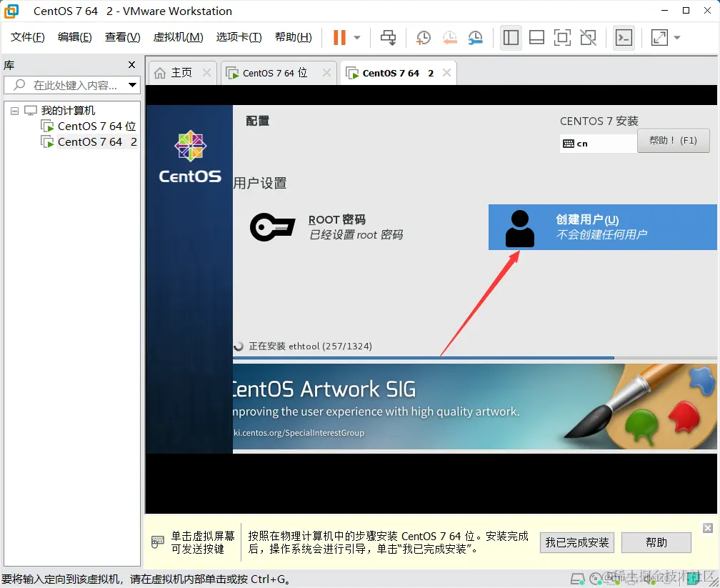The image size is (720, 588).
Task: Take a snapshot of the virtual machine
Action: click(423, 39)
